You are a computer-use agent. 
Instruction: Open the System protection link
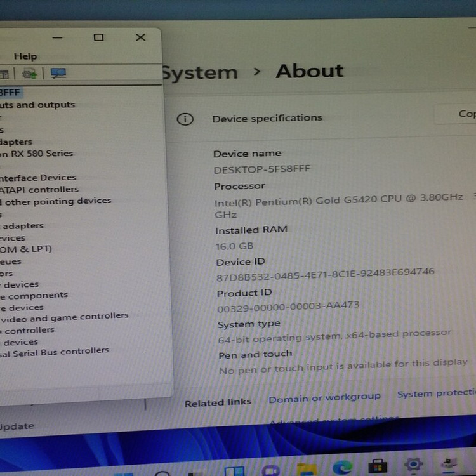435,394
